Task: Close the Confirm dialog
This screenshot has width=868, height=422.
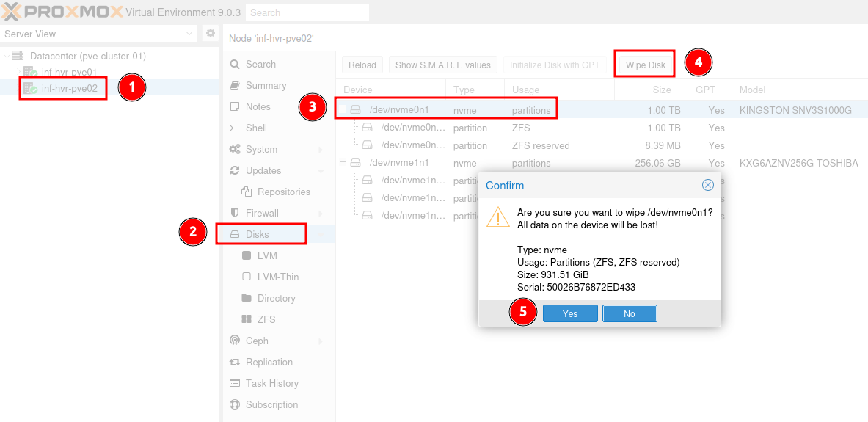Action: click(x=707, y=185)
